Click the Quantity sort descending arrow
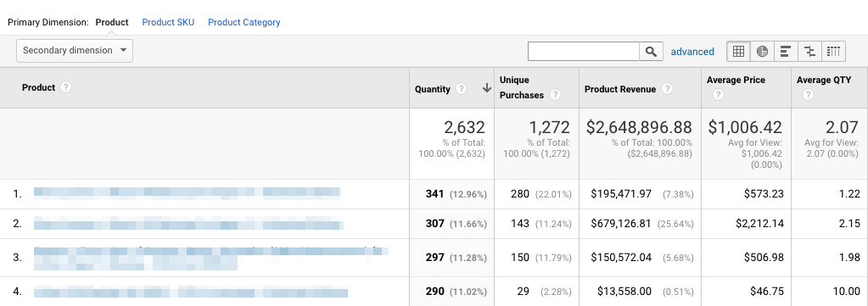868x306 pixels. point(487,88)
